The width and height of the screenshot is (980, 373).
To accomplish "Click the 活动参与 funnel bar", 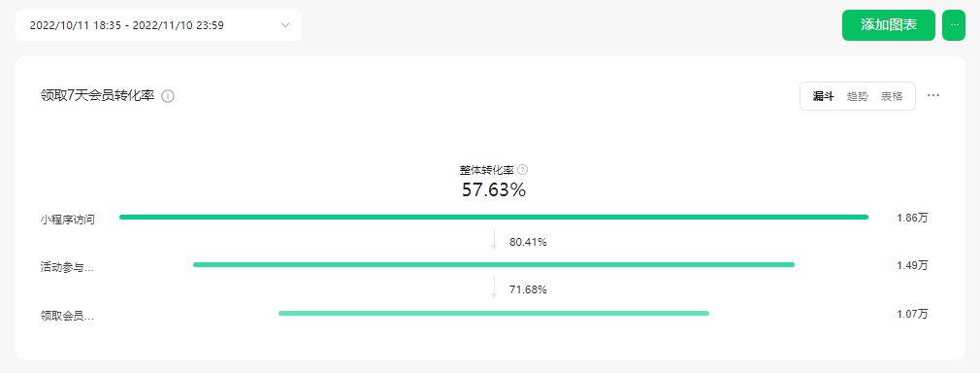I will (x=494, y=265).
